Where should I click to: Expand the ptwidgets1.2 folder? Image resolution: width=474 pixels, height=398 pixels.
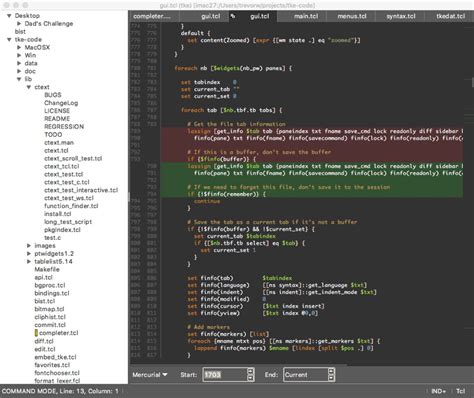click(29, 254)
